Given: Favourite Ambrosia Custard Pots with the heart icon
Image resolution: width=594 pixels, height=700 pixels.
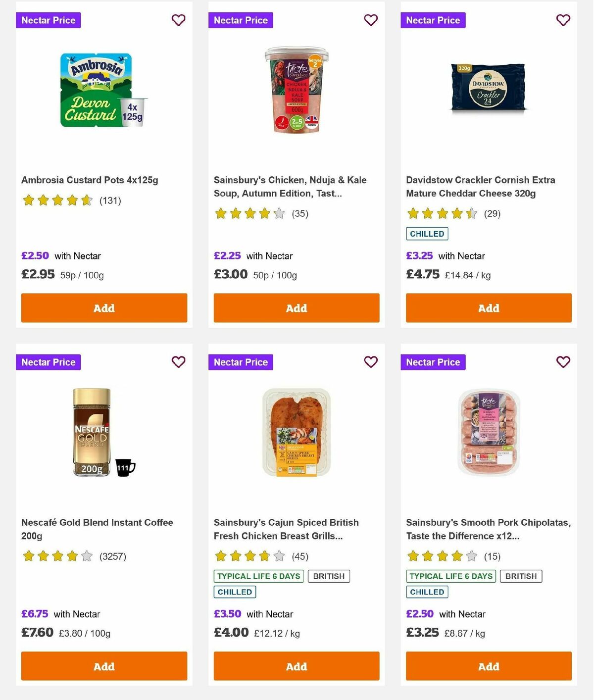Looking at the screenshot, I should 178,20.
